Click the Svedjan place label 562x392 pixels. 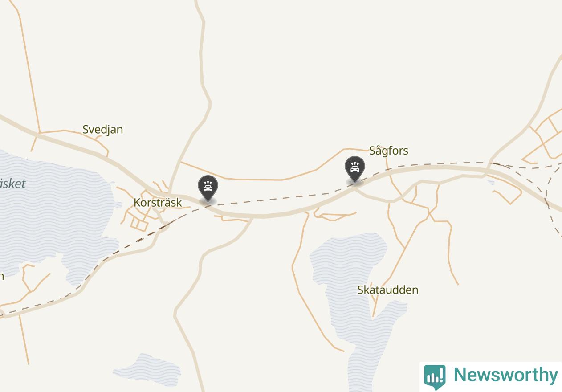point(103,130)
